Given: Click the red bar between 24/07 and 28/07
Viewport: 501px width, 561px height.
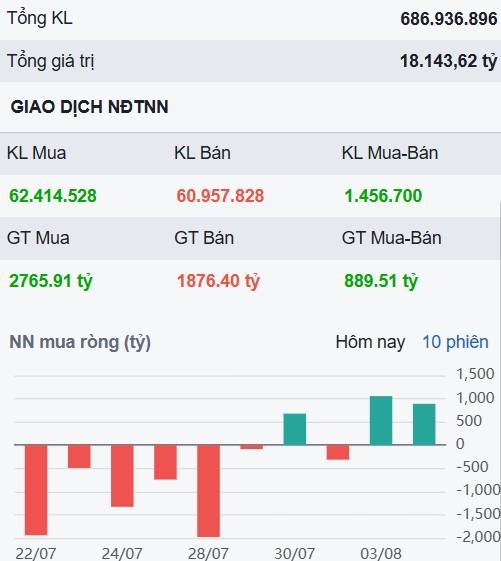Looking at the screenshot, I should tap(165, 462).
